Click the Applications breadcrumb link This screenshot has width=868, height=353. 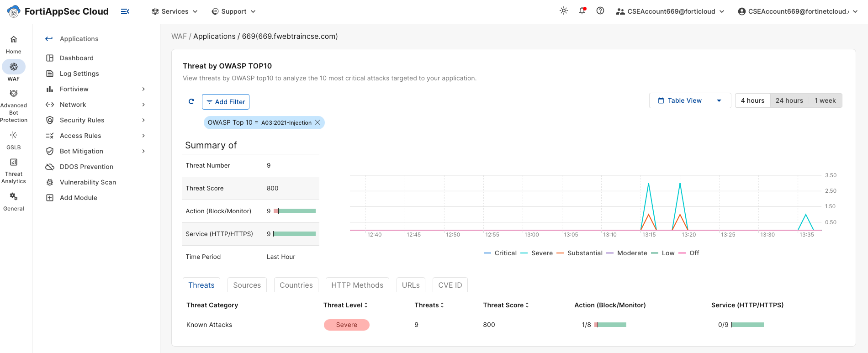(x=214, y=36)
